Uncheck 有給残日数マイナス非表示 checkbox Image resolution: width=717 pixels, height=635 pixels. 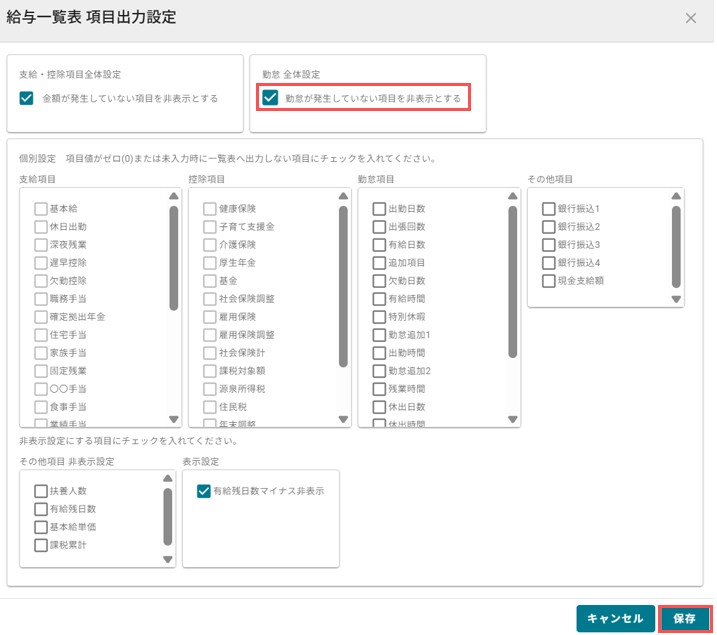point(203,491)
